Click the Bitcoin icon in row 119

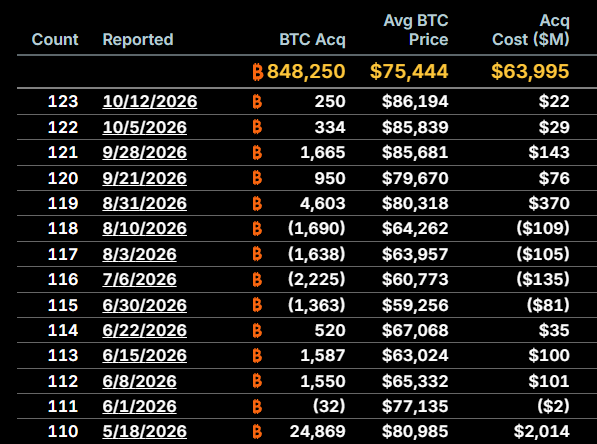tap(257, 204)
